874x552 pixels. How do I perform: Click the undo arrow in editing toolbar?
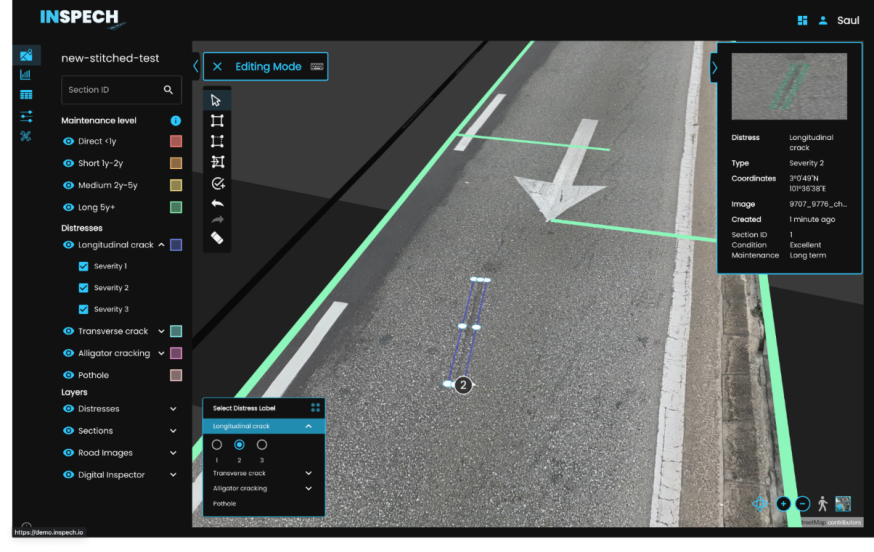click(x=217, y=203)
